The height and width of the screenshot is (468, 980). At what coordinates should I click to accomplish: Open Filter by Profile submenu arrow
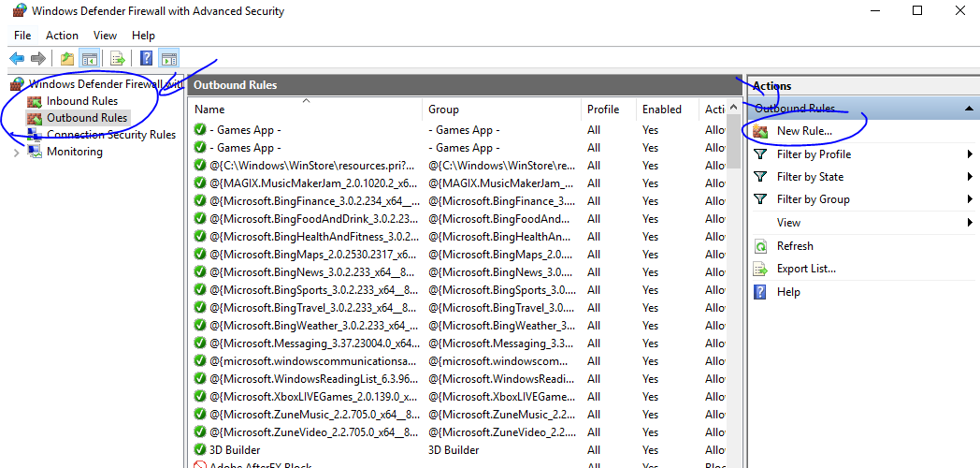[x=970, y=154]
